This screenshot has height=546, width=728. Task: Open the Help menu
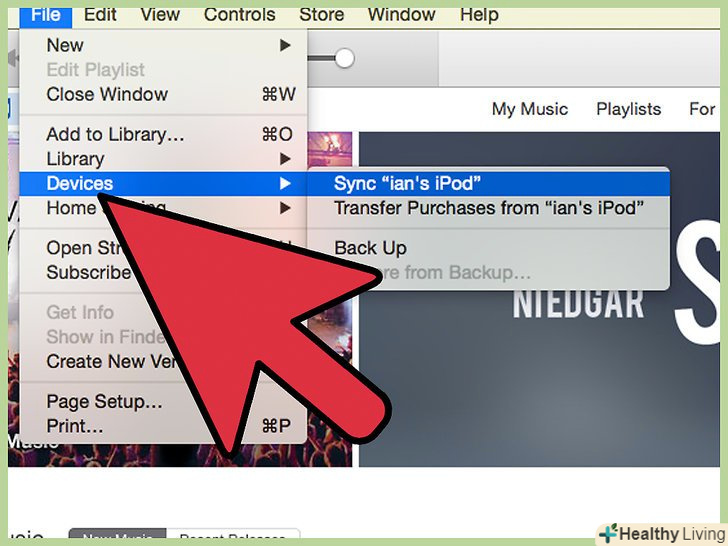tap(479, 15)
